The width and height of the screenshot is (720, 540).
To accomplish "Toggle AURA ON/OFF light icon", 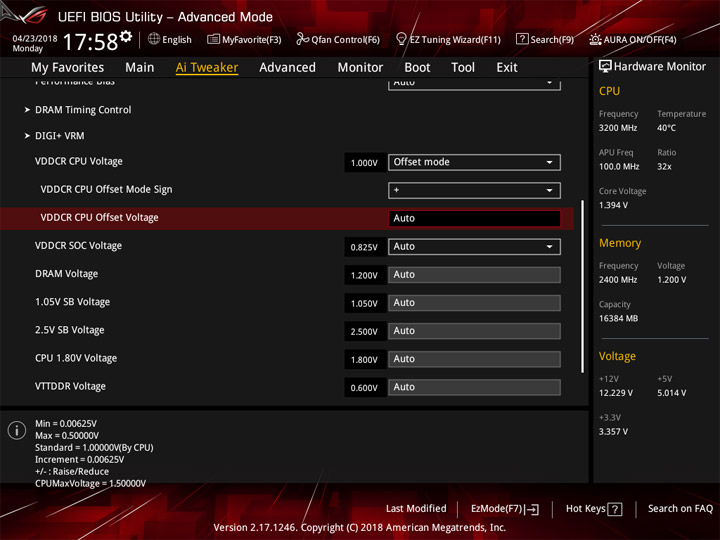I will (x=595, y=39).
